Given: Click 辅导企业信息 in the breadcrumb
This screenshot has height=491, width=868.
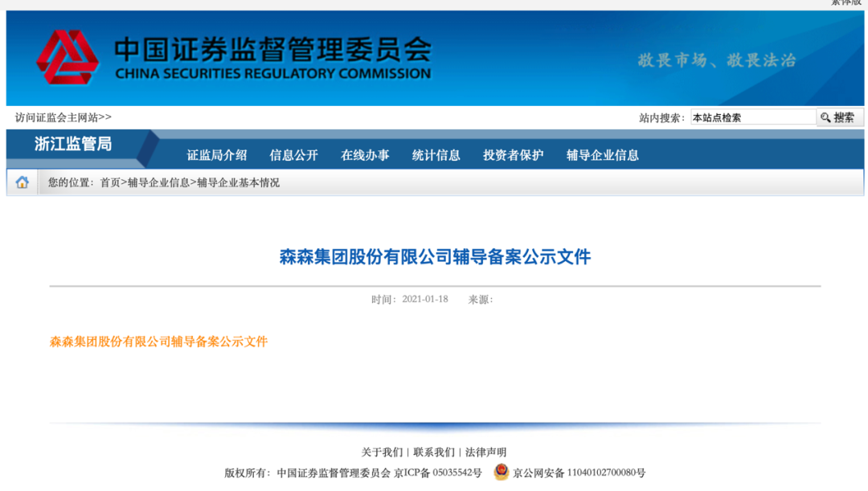Looking at the screenshot, I should 159,182.
